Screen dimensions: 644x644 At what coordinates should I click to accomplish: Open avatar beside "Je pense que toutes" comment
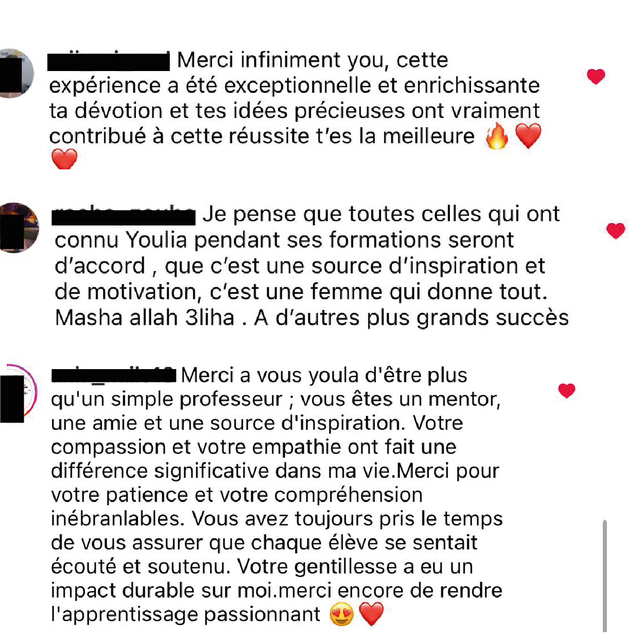18,228
